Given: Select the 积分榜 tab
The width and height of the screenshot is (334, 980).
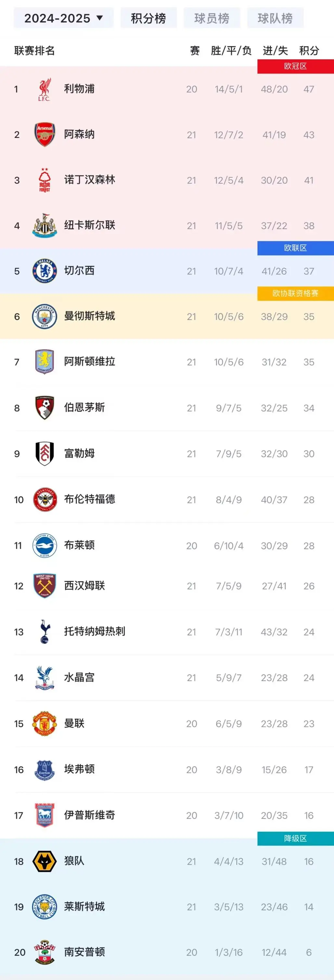Looking at the screenshot, I should click(x=148, y=18).
